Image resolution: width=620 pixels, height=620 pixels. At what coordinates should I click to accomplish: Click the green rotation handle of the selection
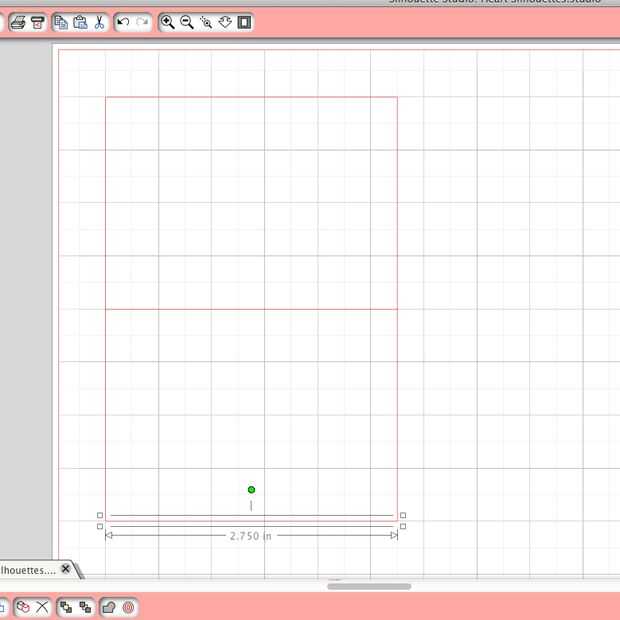(251, 490)
